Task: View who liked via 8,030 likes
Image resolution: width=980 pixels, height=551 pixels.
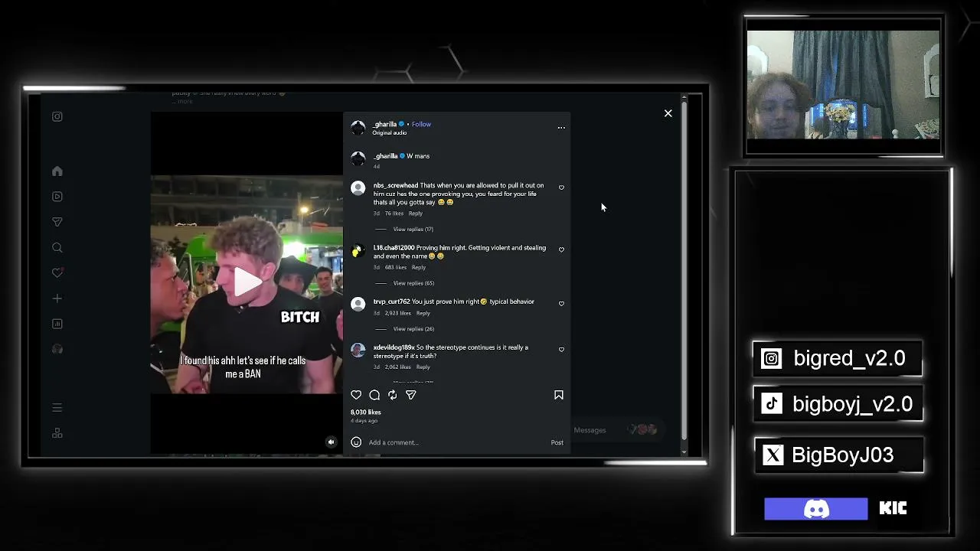Action: [366, 412]
